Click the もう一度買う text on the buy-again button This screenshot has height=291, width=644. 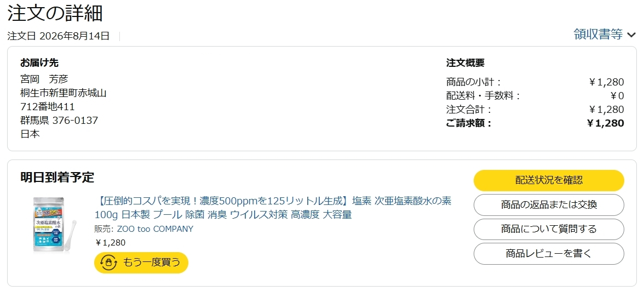tap(152, 262)
